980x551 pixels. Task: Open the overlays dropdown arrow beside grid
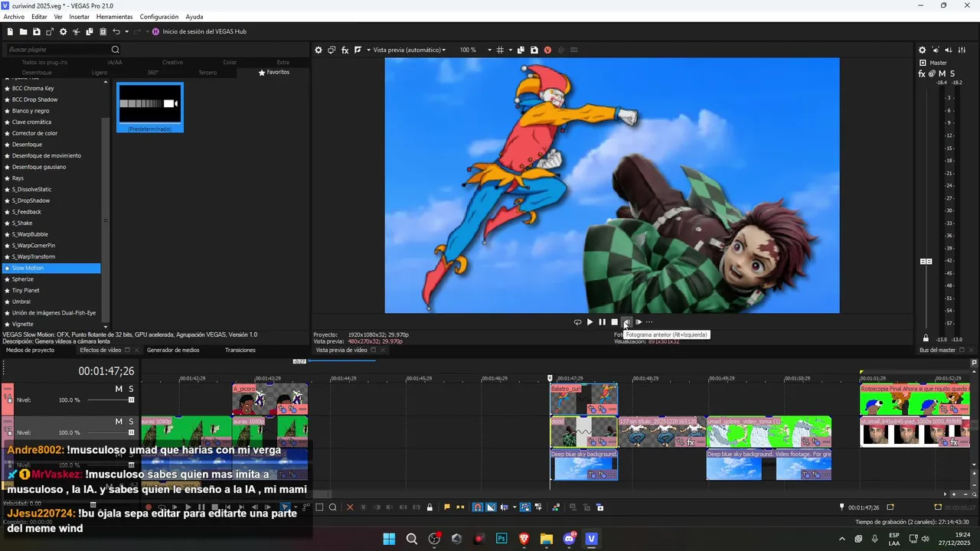(510, 50)
